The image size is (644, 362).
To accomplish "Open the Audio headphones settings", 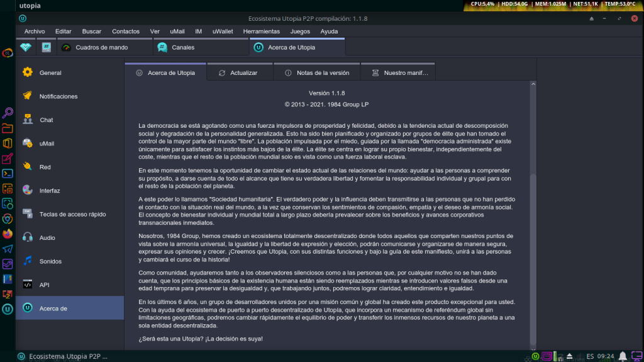I will tap(28, 237).
